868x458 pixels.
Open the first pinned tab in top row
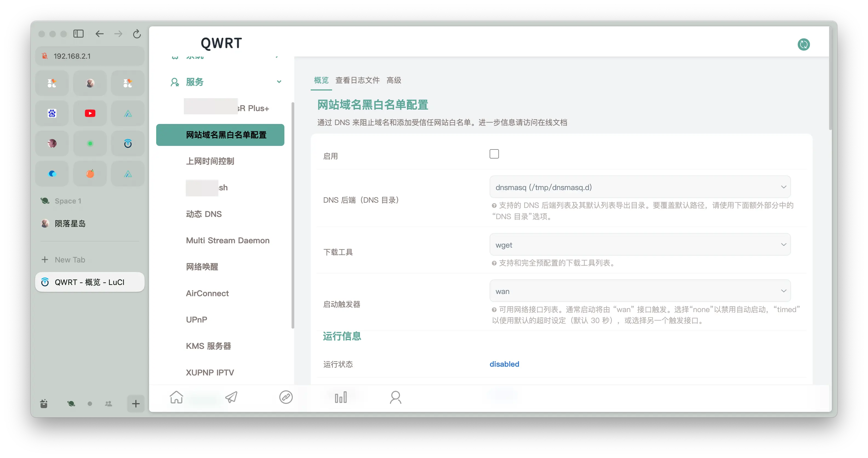[x=52, y=83]
